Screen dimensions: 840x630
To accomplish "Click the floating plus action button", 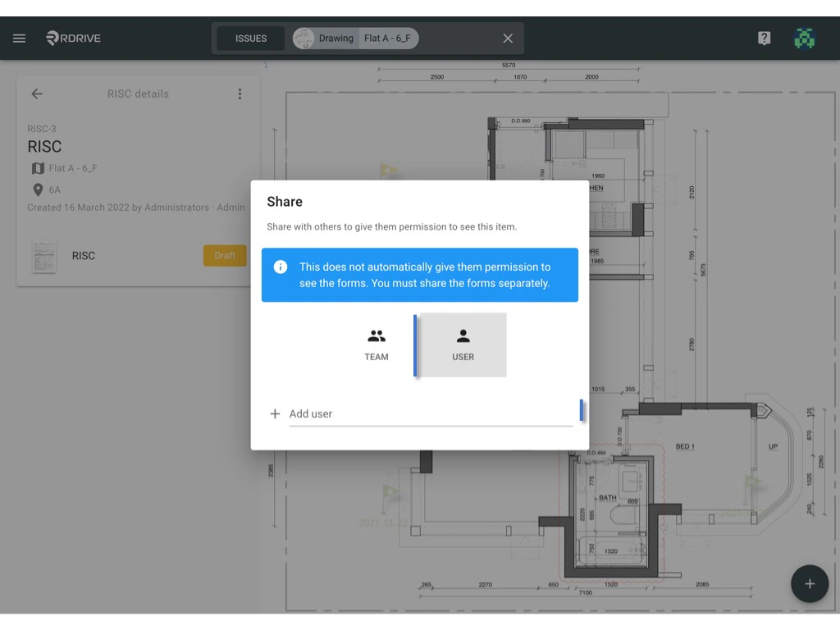I will click(x=810, y=583).
